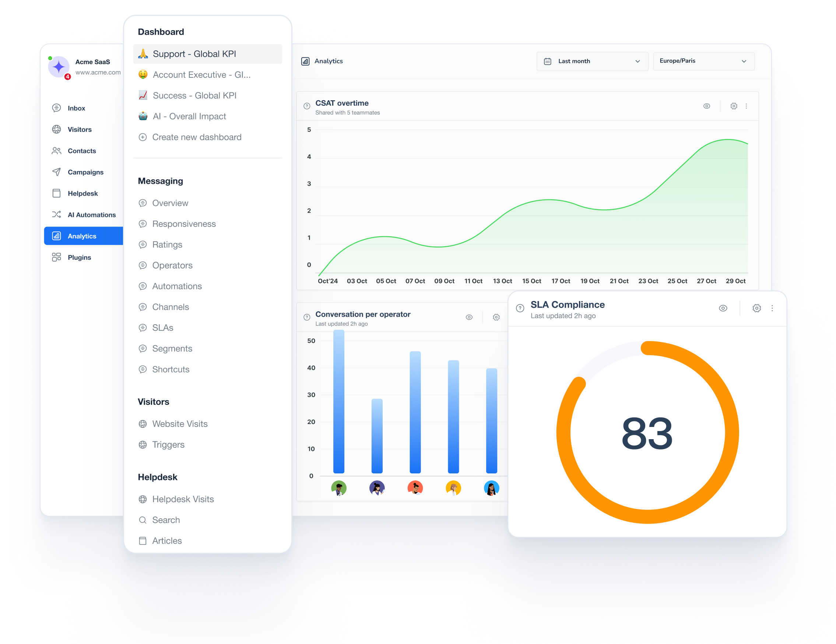
Task: Open settings gear on CSAT overtime widget
Action: point(734,106)
